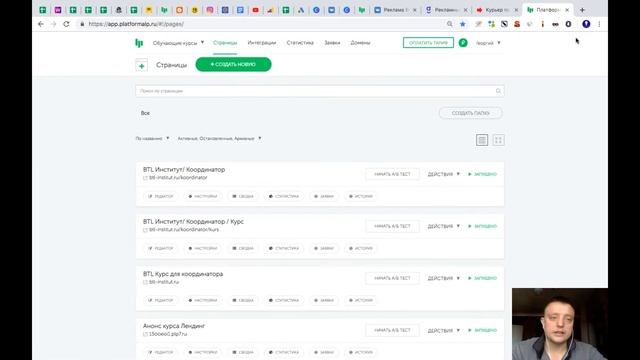Open the btl-institut.ru/koordinator page link
Viewport: 640px width, 360px height.
178,178
